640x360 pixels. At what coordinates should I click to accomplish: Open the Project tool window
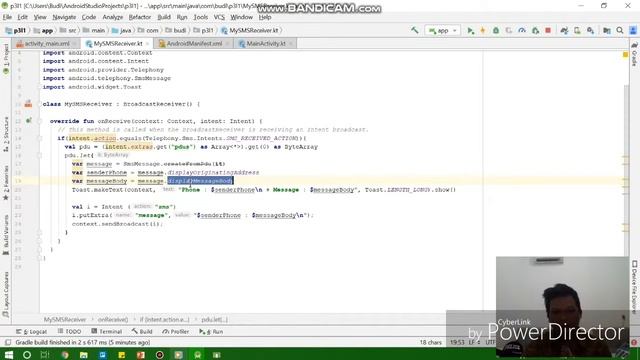[x=6, y=59]
